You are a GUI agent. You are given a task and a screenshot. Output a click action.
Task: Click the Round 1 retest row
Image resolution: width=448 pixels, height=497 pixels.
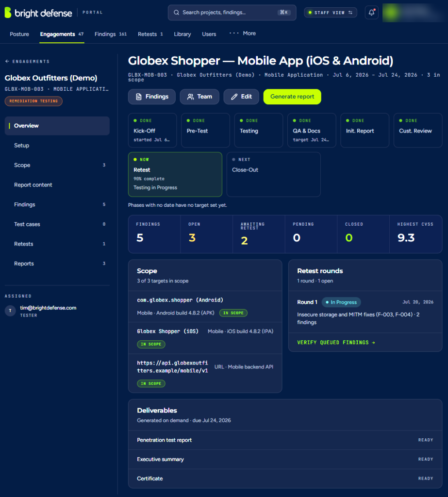click(365, 312)
